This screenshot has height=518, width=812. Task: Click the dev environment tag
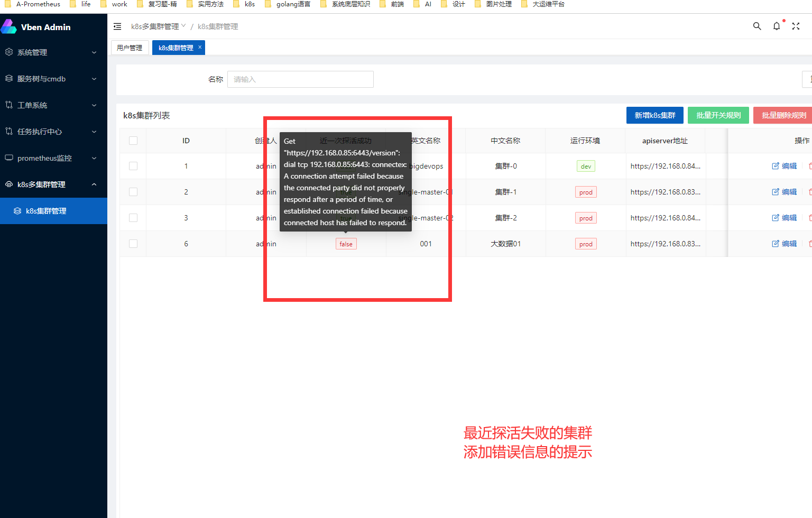(x=586, y=166)
